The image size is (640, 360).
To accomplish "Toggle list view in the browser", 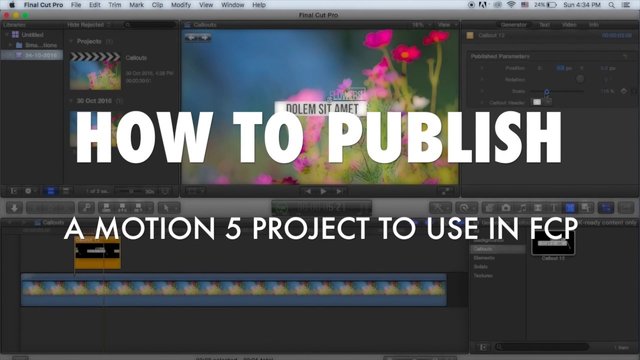I will pyautogui.click(x=65, y=191).
